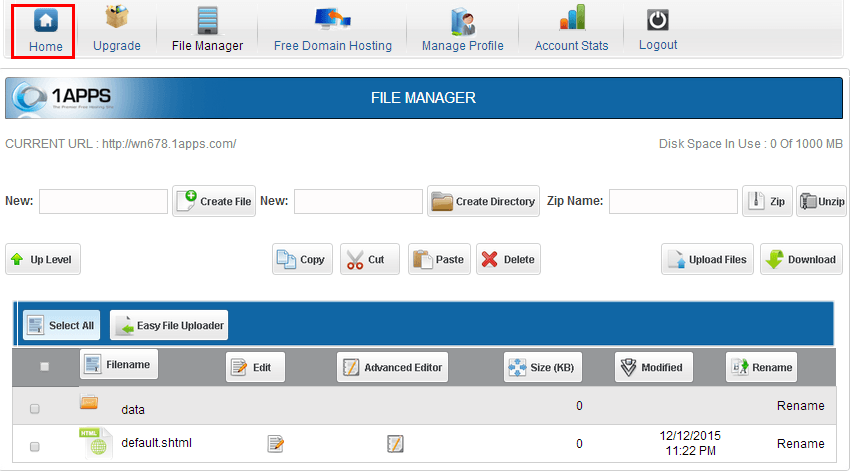The height and width of the screenshot is (474, 850).
Task: Click the data folder icon
Action: 89,403
